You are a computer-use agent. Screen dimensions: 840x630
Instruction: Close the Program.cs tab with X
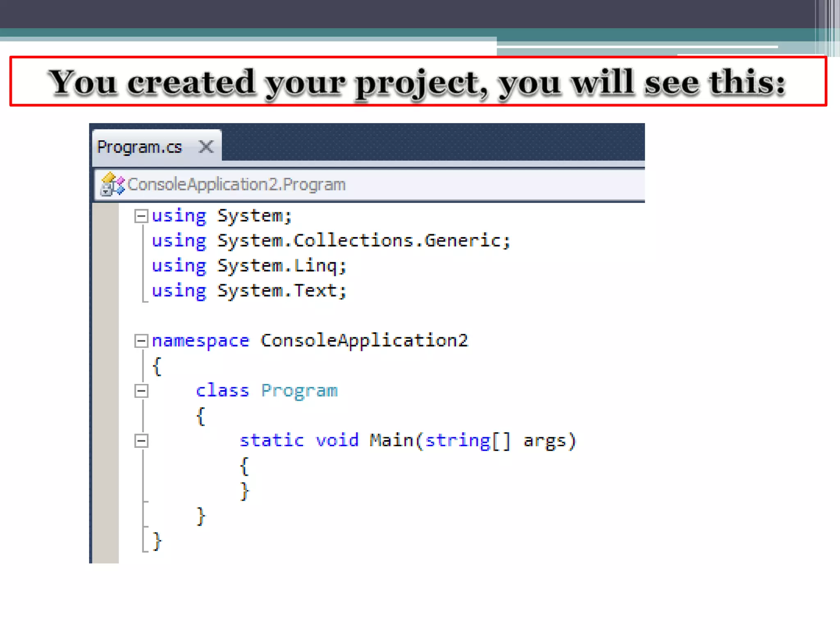coord(206,146)
